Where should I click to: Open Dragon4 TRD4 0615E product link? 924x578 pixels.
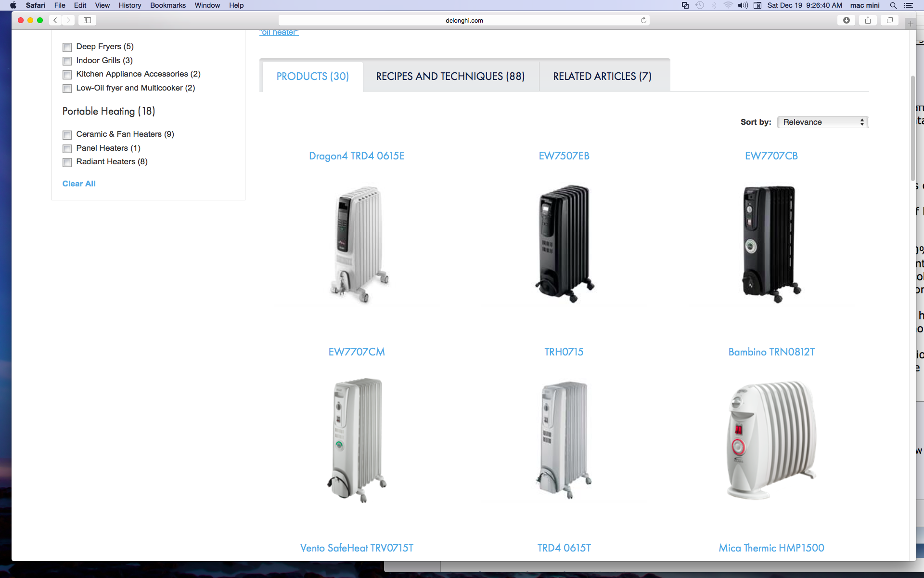[x=357, y=156]
